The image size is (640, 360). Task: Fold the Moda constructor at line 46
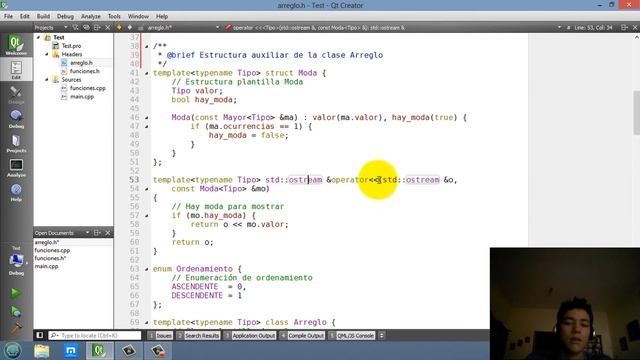tap(147, 118)
